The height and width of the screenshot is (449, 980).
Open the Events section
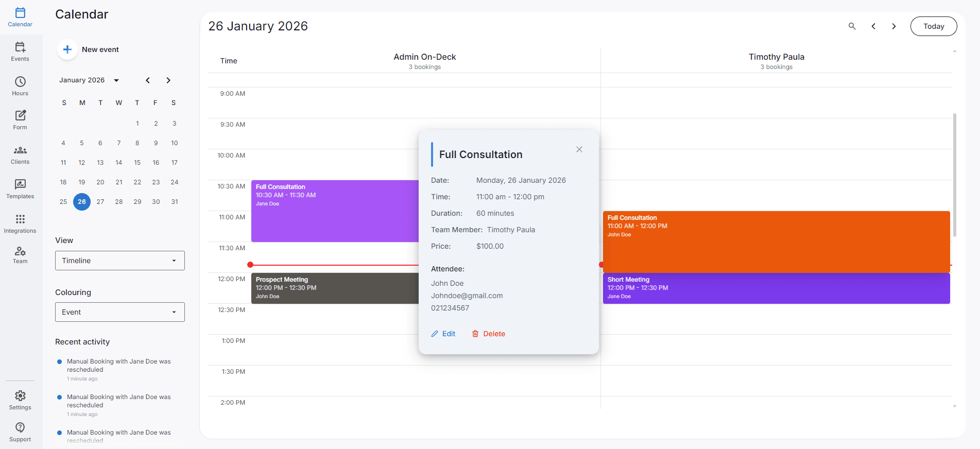point(20,51)
